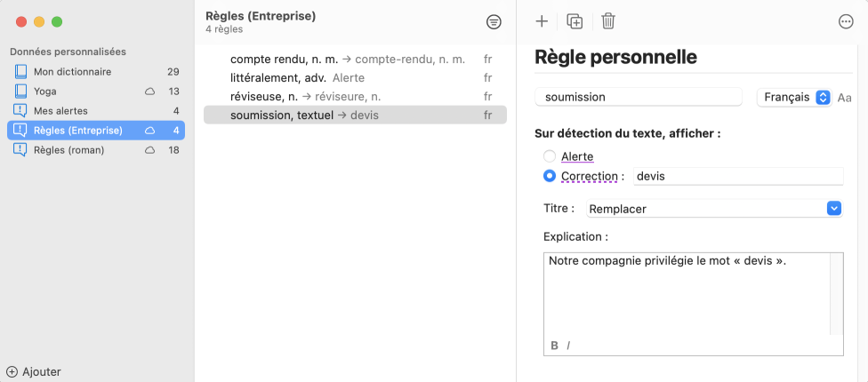The width and height of the screenshot is (868, 382).
Task: Select the réviseuse rule row
Action: (305, 96)
